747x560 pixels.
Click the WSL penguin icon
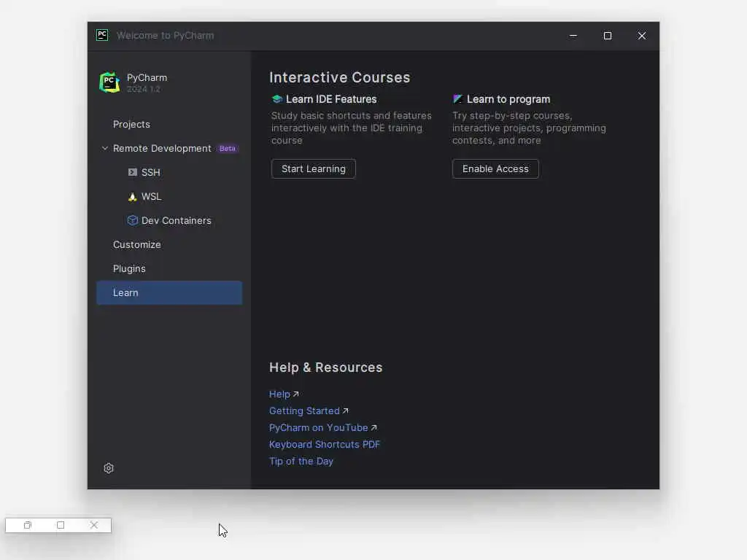(133, 197)
